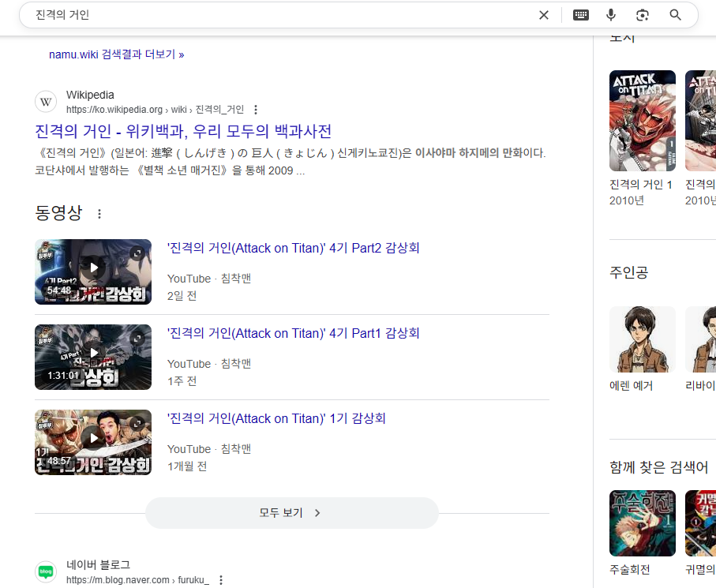Select 리바이 character image
The image size is (716, 588).
tap(700, 339)
